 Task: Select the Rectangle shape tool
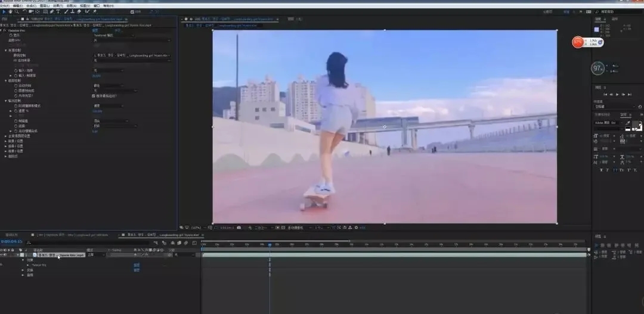point(45,11)
